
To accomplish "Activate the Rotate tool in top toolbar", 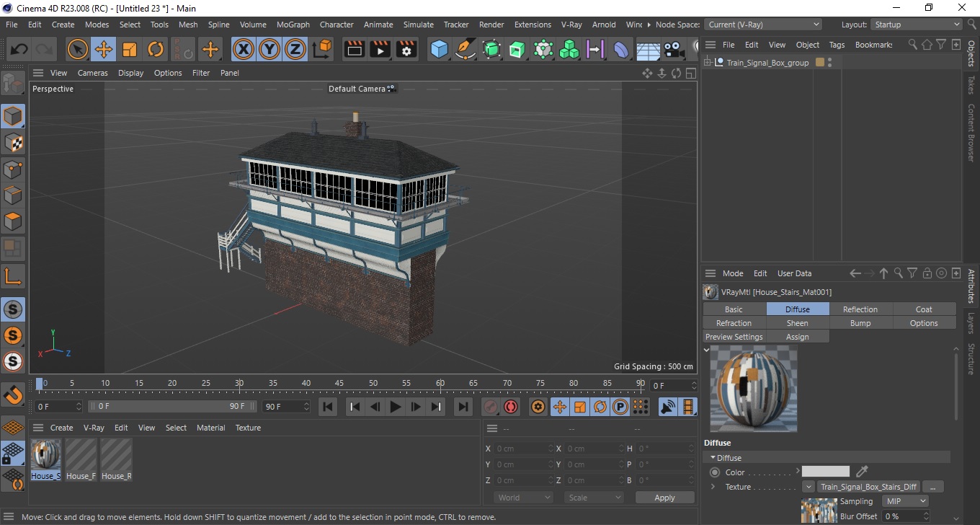I will 156,50.
